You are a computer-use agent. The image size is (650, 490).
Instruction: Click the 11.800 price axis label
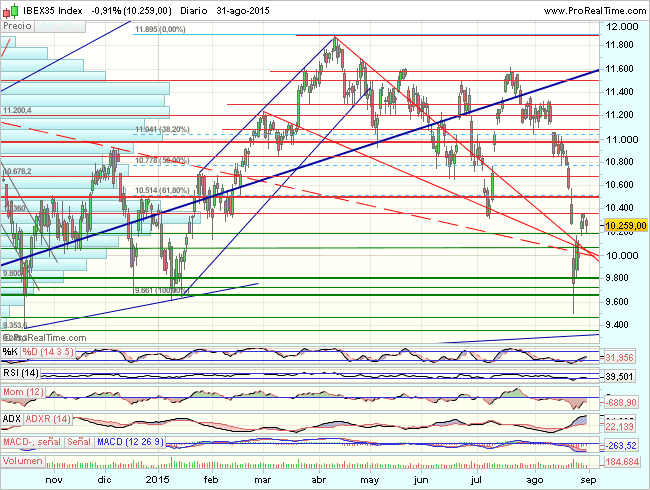point(619,45)
